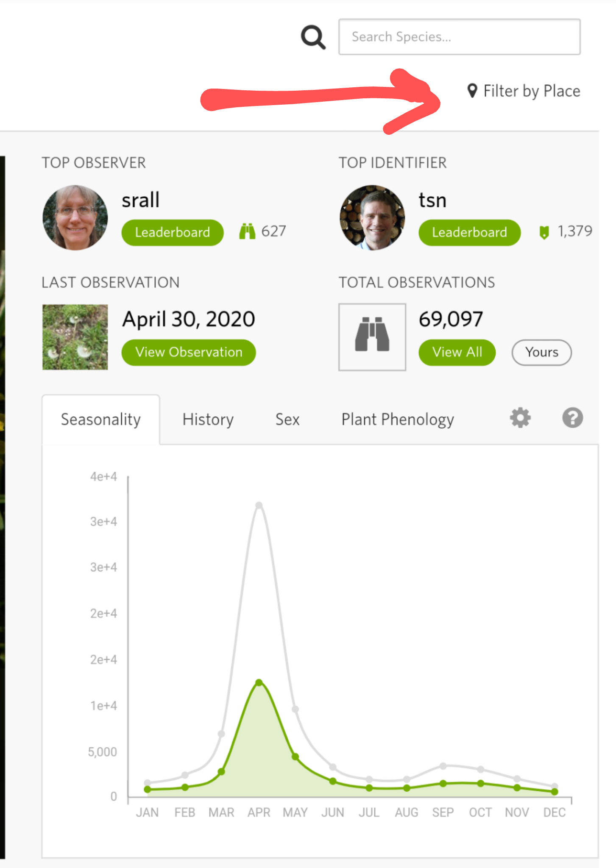Image resolution: width=616 pixels, height=868 pixels.
Task: Switch to the Sex tab
Action: coord(287,420)
